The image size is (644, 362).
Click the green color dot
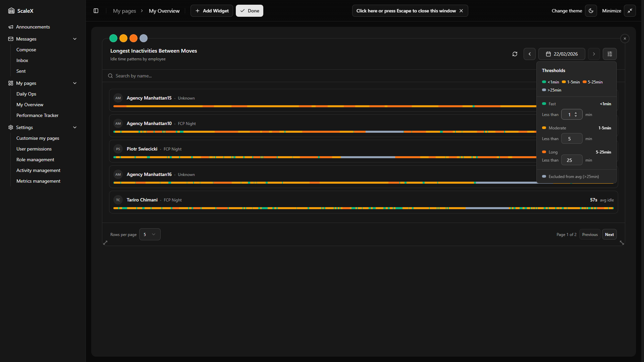[113, 38]
